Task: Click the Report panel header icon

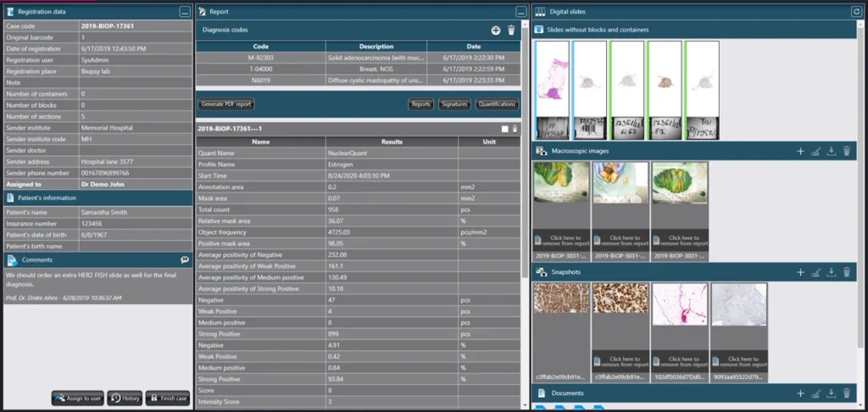Action: pos(202,11)
